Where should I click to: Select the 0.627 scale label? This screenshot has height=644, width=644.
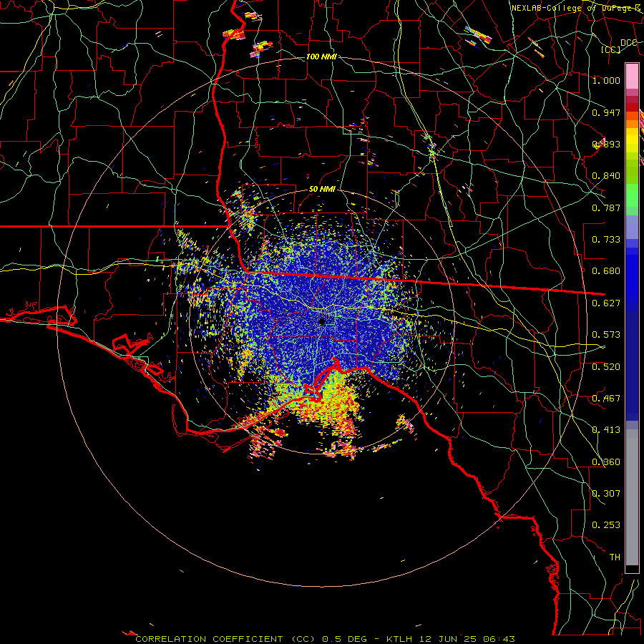coord(606,303)
